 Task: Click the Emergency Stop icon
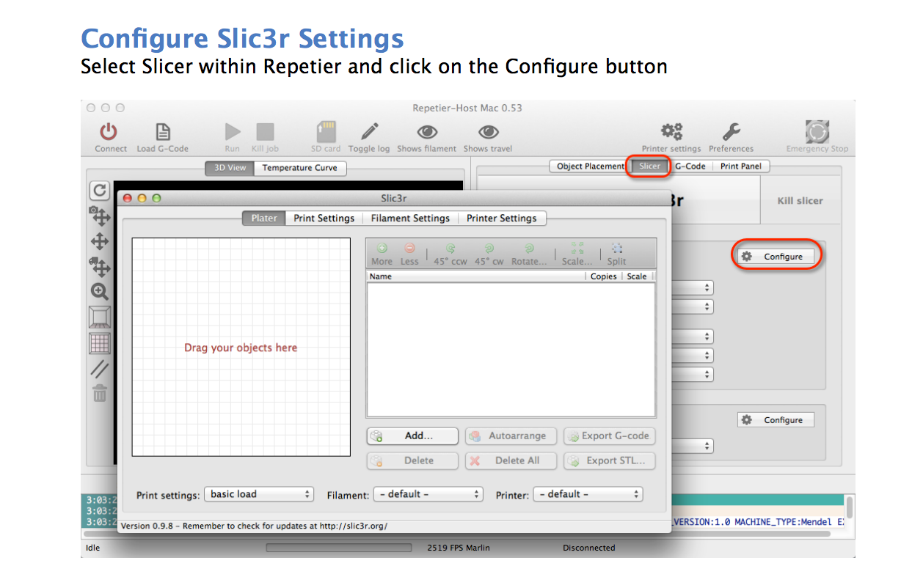[817, 132]
